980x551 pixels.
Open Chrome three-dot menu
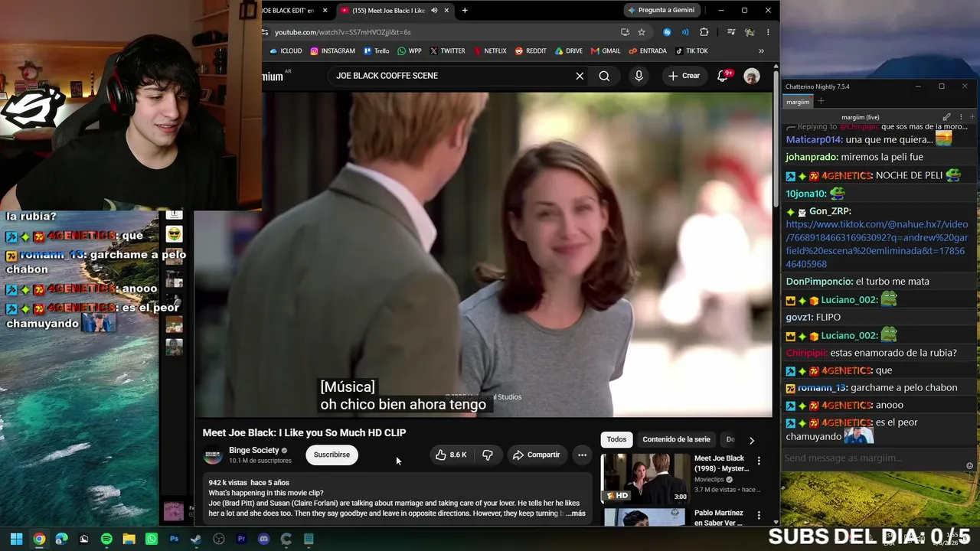click(x=768, y=32)
